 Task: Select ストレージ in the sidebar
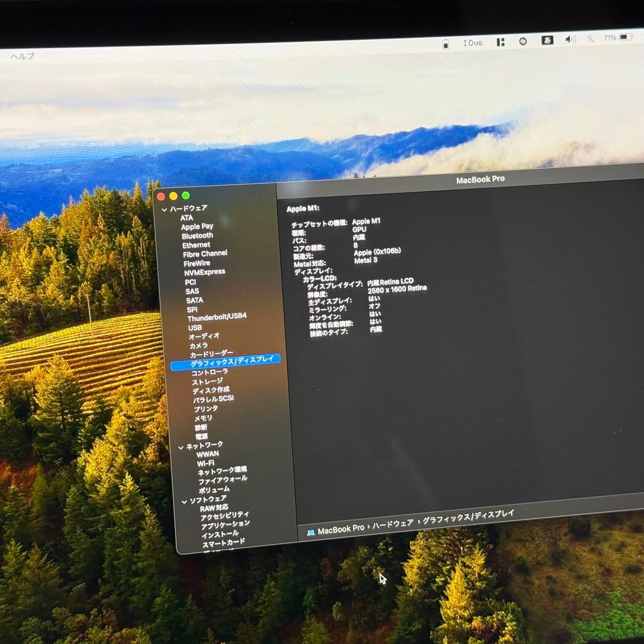(208, 382)
